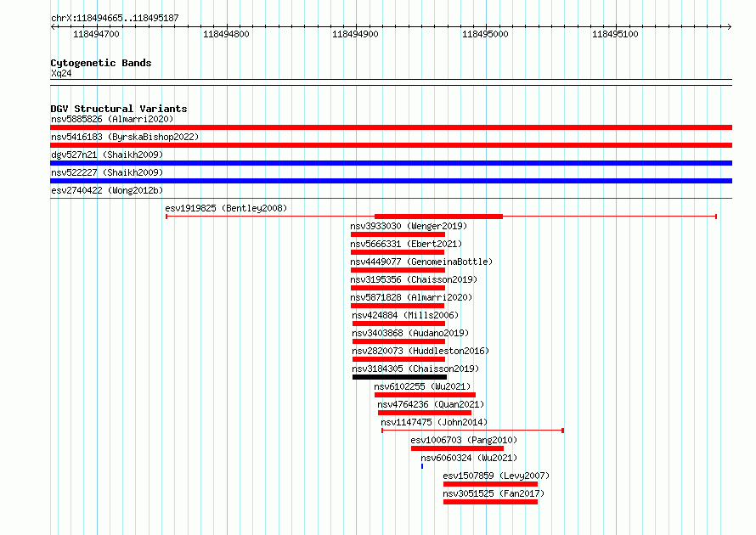
Task: Click the Xq24 band label
Action: (x=61, y=73)
